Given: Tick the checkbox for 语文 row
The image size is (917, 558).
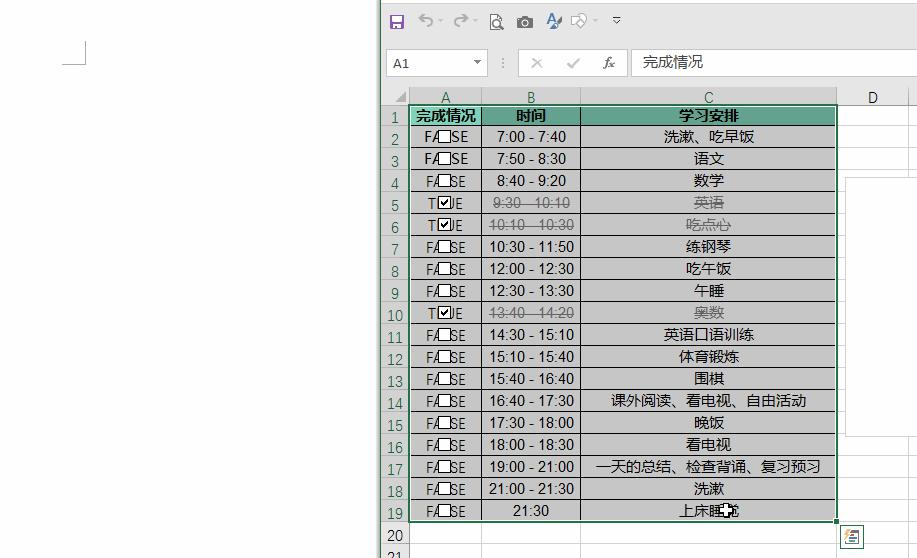Looking at the screenshot, I should pos(444,159).
